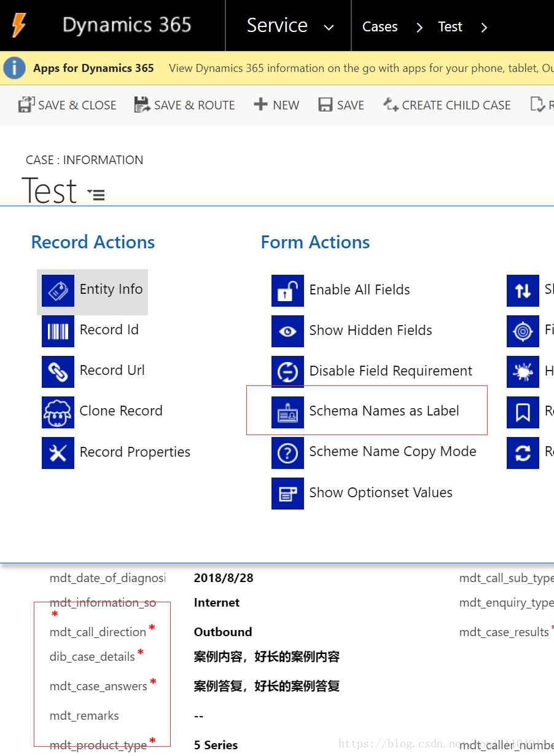Click the Form Actions section heading

coord(315,242)
